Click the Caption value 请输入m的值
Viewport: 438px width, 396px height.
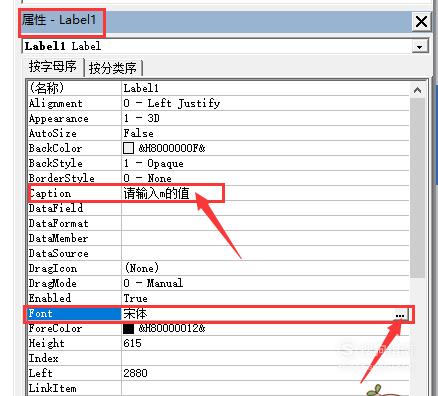pos(156,193)
